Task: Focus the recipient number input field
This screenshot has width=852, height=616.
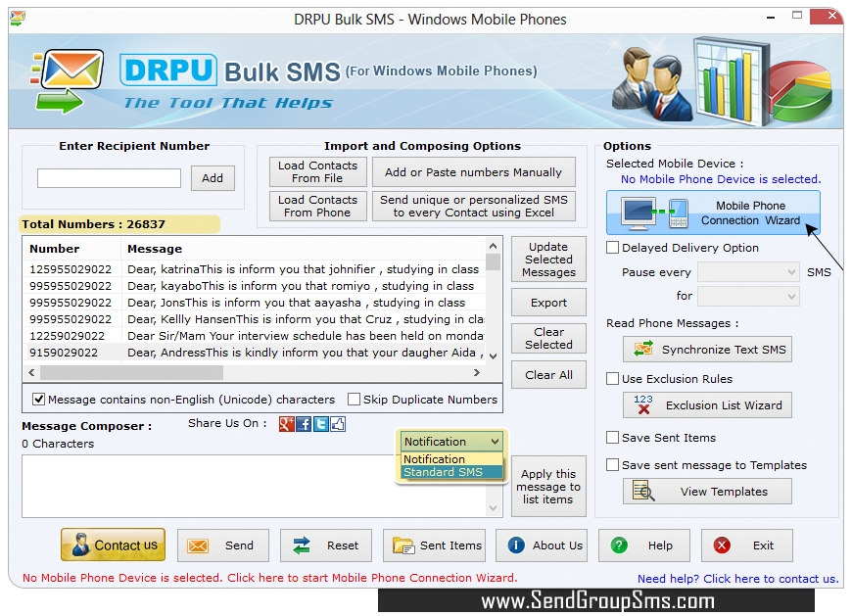Action: pos(109,178)
